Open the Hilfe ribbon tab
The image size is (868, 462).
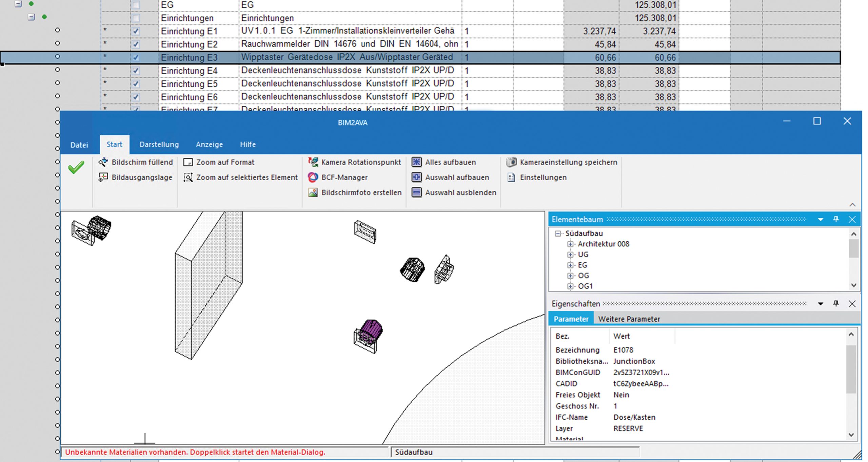(248, 144)
